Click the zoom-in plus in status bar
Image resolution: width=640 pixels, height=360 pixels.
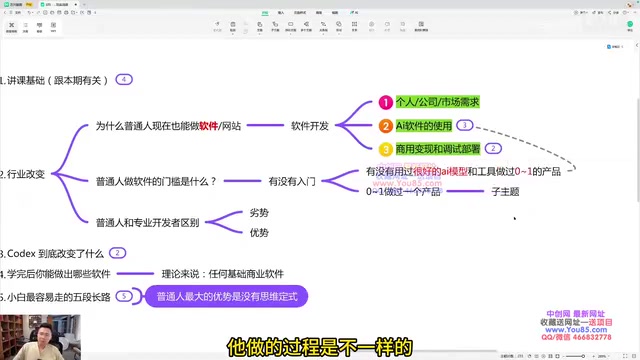593,356
